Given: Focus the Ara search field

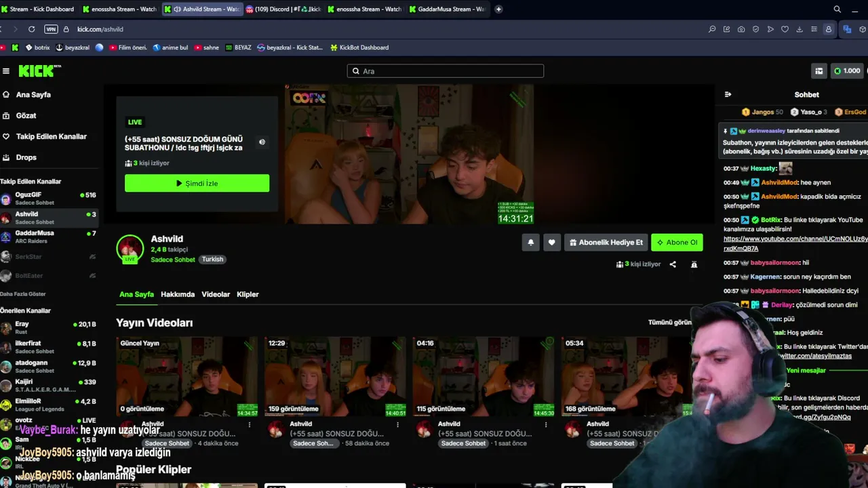Looking at the screenshot, I should click(x=446, y=71).
